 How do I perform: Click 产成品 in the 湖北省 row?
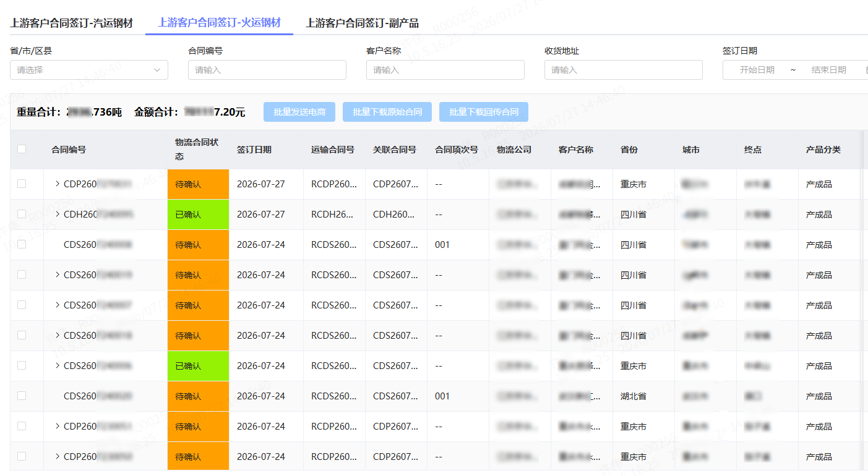pyautogui.click(x=819, y=396)
